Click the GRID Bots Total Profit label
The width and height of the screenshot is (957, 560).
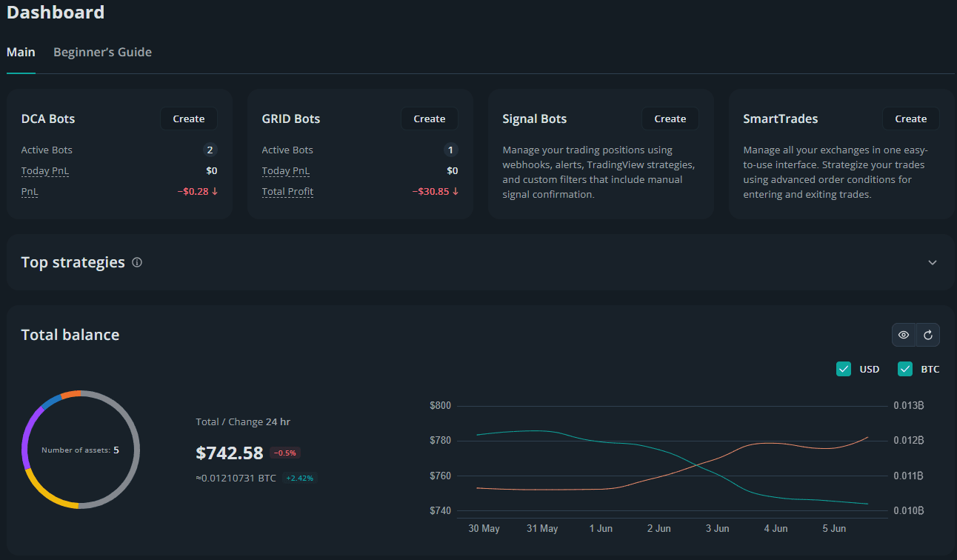pos(287,192)
